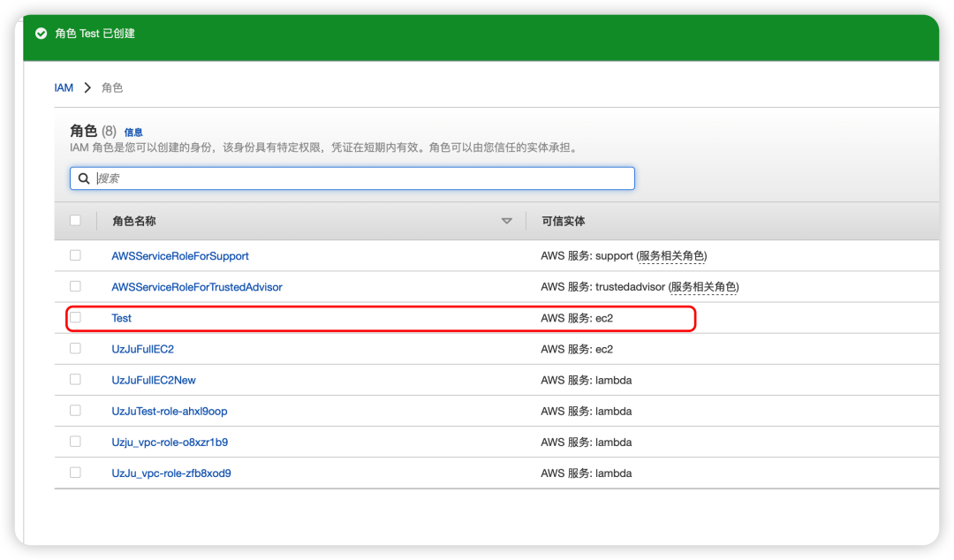The width and height of the screenshot is (954, 560).
Task: Open the UzJuFullEC2New role
Action: [x=154, y=381]
